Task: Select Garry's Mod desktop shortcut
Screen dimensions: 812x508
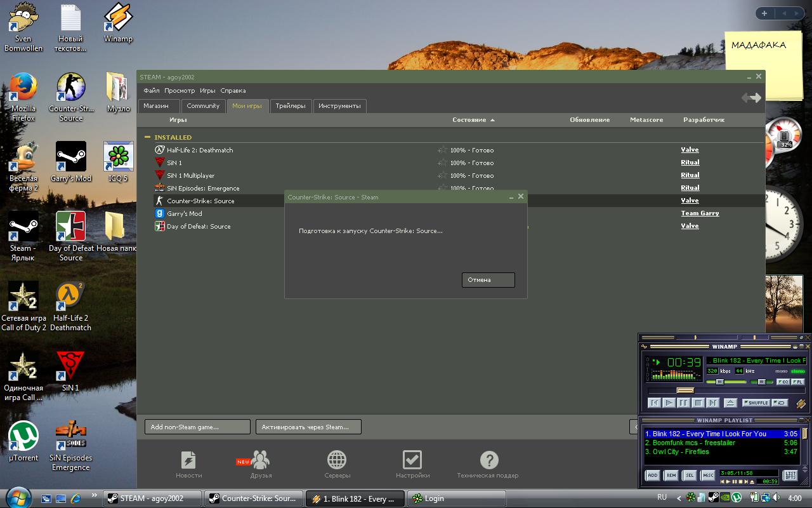Action: pos(71,162)
